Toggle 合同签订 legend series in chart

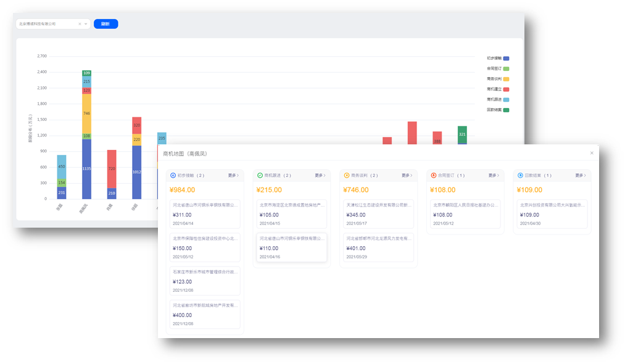pyautogui.click(x=506, y=68)
